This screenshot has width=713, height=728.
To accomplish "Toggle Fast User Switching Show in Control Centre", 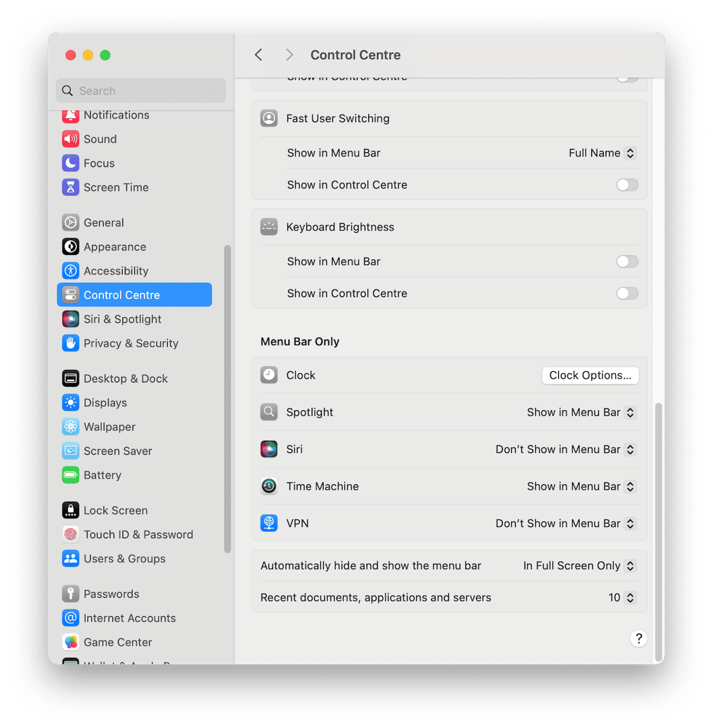I will [x=627, y=185].
